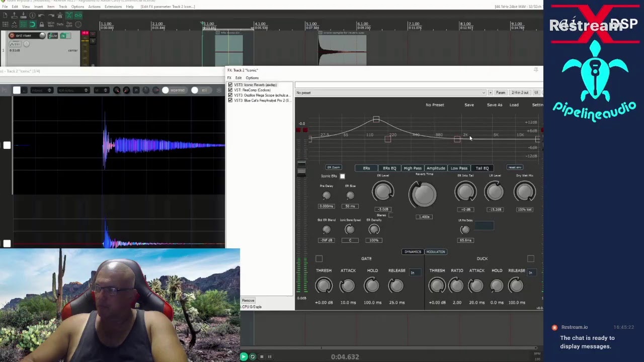Click the green play button at bottom
Image resolution: width=644 pixels, height=362 pixels.
coord(244,356)
